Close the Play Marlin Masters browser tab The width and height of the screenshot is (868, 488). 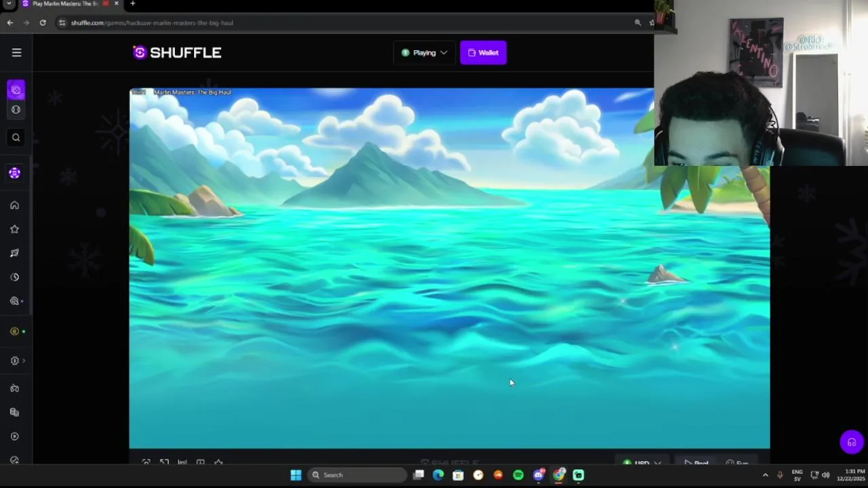point(117,3)
